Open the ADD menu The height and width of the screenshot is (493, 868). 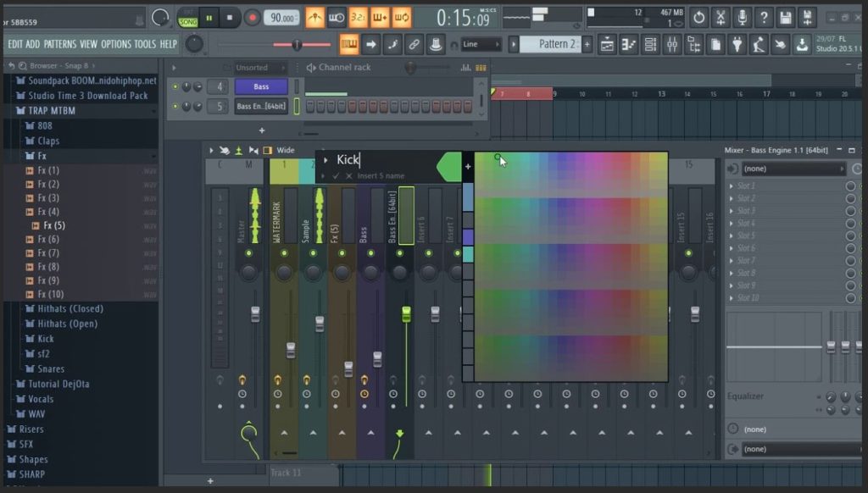pyautogui.click(x=33, y=44)
